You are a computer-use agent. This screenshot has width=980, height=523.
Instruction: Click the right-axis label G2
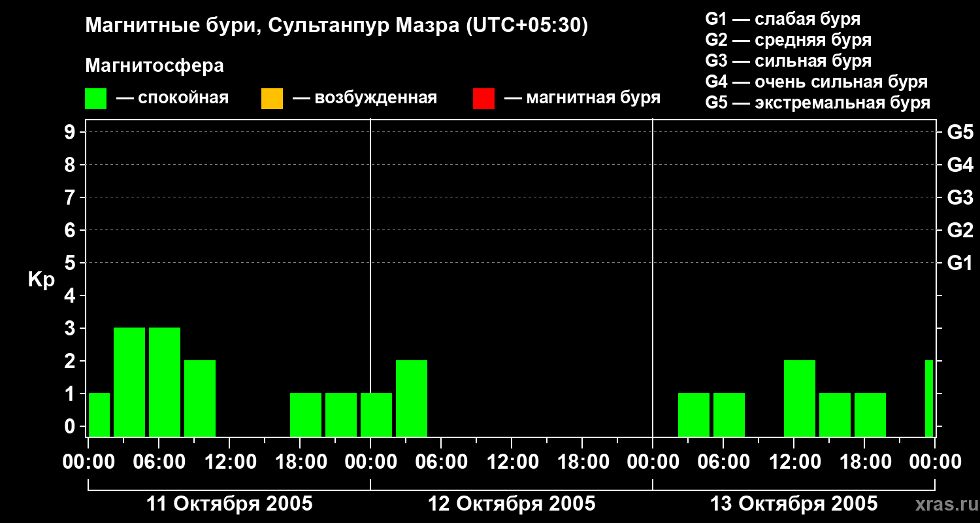coord(960,231)
